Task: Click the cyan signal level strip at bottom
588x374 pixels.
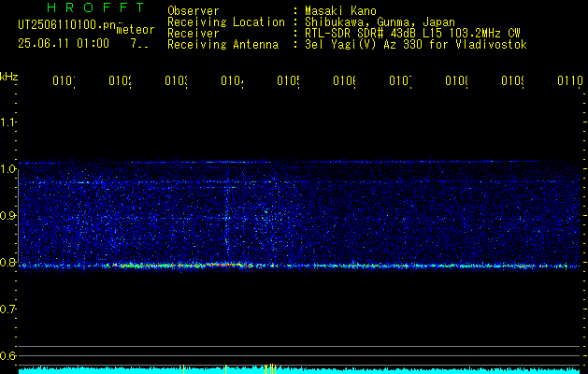Action: [x=299, y=370]
